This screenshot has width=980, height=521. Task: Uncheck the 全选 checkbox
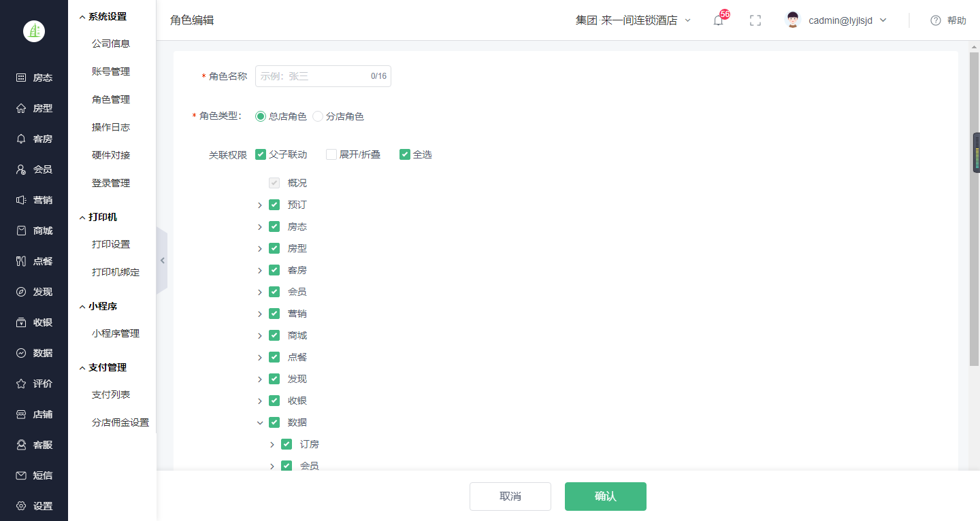405,154
